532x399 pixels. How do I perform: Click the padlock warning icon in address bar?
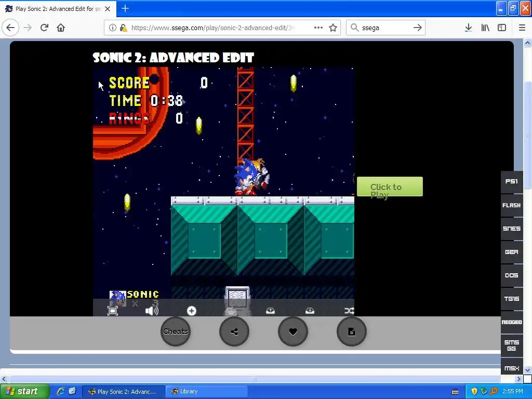coord(124,28)
